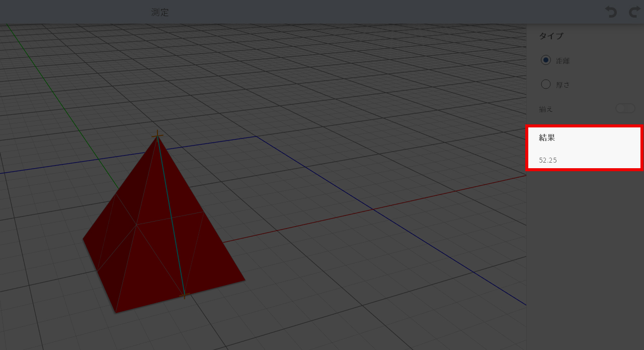Viewport: 644px width, 350px height.
Task: Click the 結果 heading
Action: coord(547,137)
